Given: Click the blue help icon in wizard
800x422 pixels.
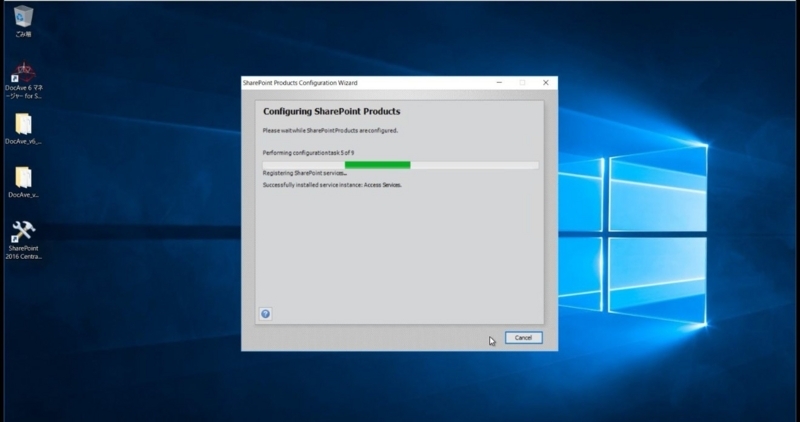Looking at the screenshot, I should [265, 314].
